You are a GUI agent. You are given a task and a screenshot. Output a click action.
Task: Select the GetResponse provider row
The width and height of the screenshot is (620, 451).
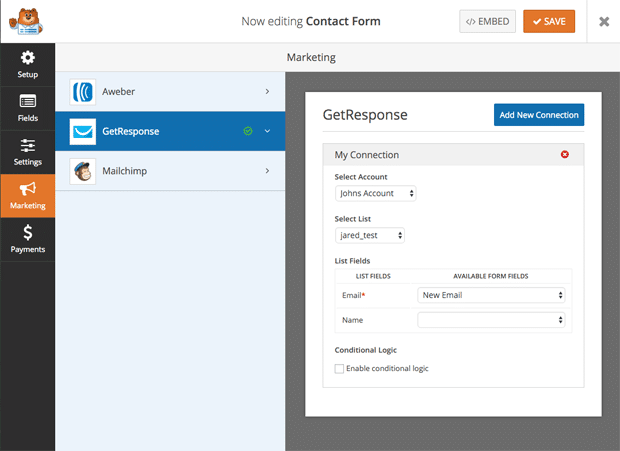click(170, 131)
